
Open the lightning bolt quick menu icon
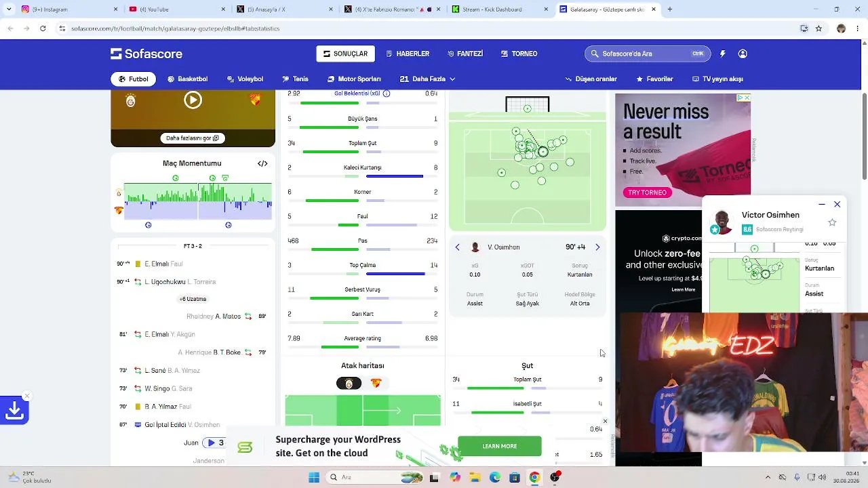(x=723, y=54)
